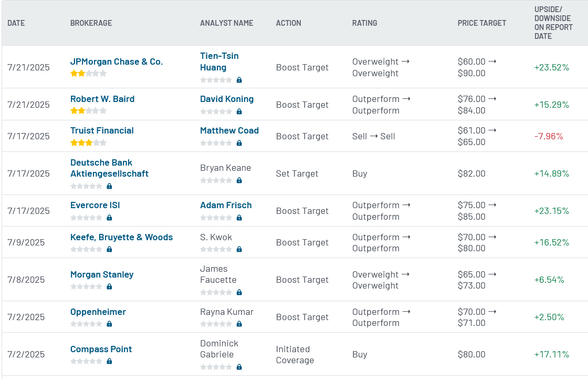Click the lock icon under James Faucette
The width and height of the screenshot is (588, 379).
coord(239,292)
